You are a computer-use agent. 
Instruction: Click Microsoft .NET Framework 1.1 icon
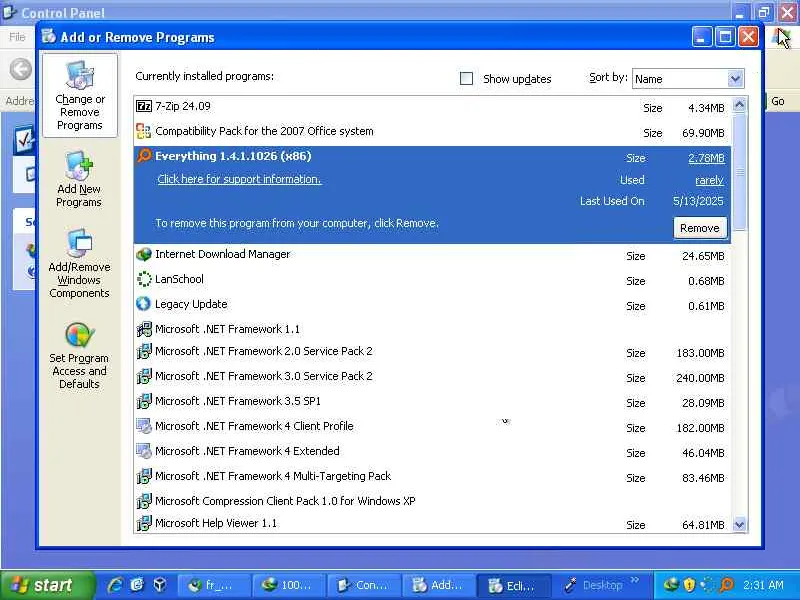[144, 329]
